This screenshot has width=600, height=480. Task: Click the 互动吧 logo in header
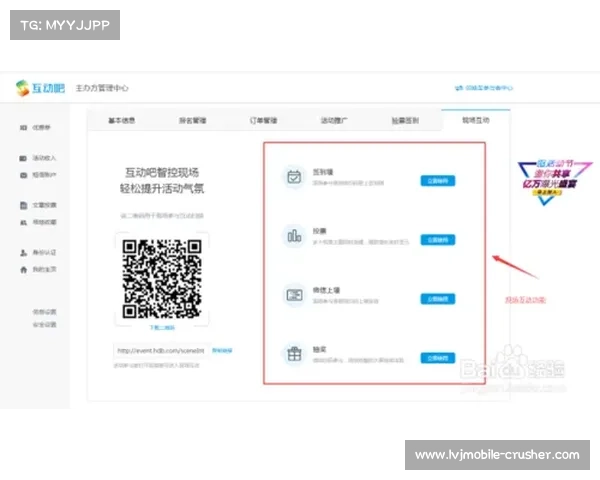[x=40, y=88]
